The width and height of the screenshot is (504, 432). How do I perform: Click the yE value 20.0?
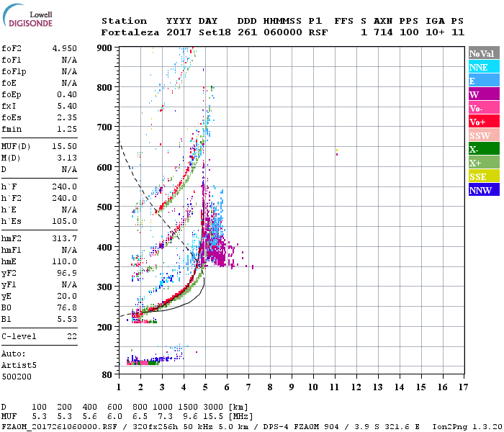(67, 297)
